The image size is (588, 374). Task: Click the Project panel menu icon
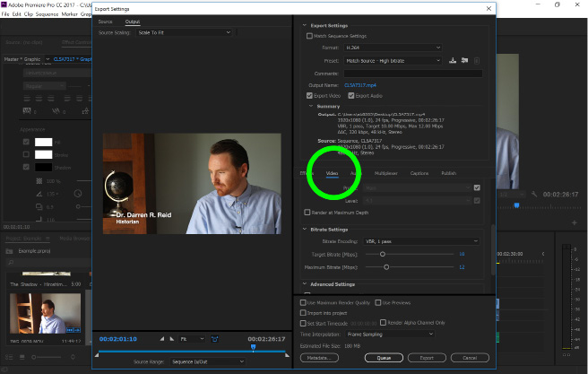[48, 239]
